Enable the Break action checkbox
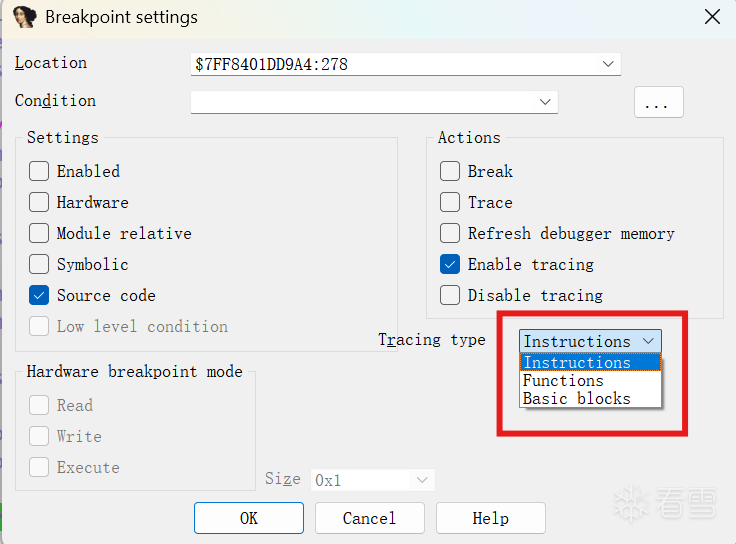This screenshot has width=736, height=544. pos(450,171)
